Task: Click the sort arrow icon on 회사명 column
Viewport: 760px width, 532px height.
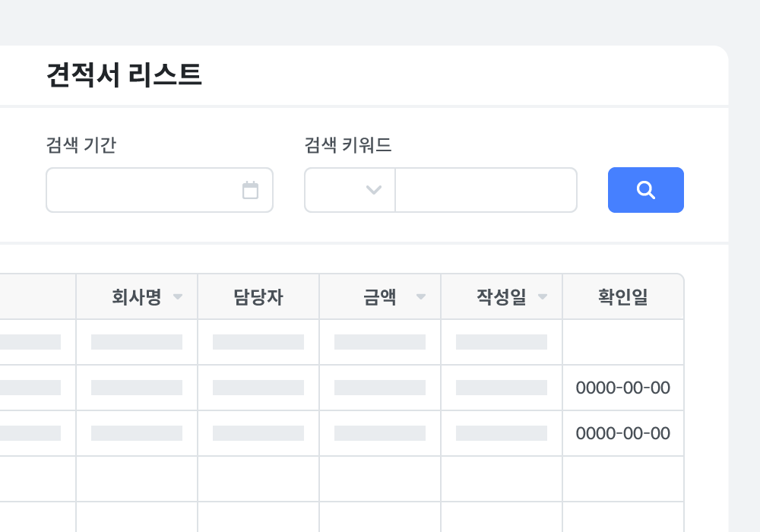Action: 178,297
